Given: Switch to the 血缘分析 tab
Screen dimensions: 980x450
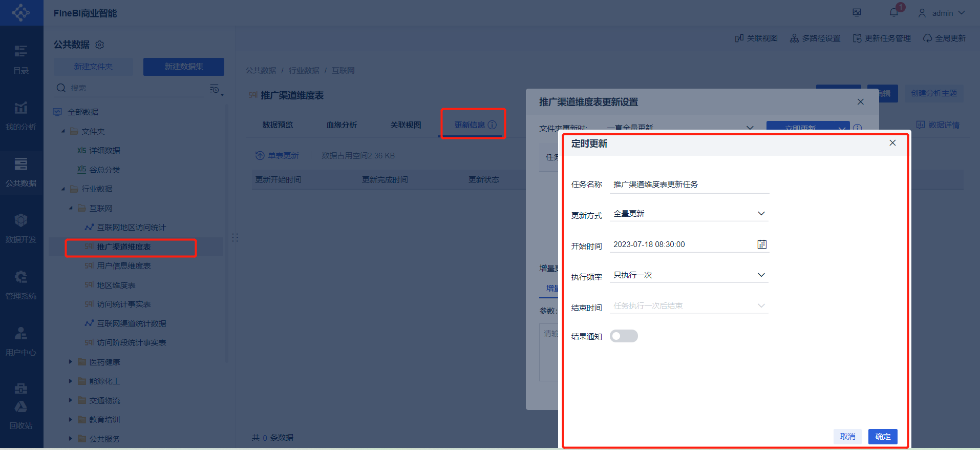Looking at the screenshot, I should (x=342, y=125).
